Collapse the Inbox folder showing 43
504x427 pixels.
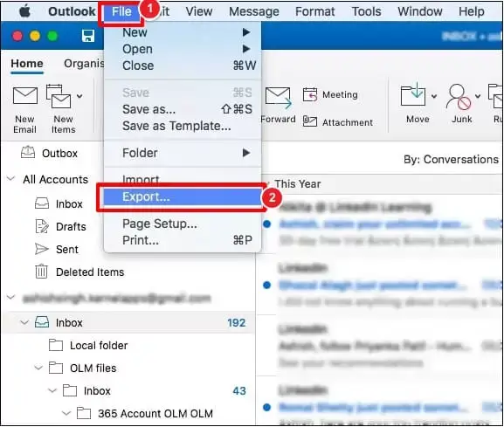[x=52, y=390]
